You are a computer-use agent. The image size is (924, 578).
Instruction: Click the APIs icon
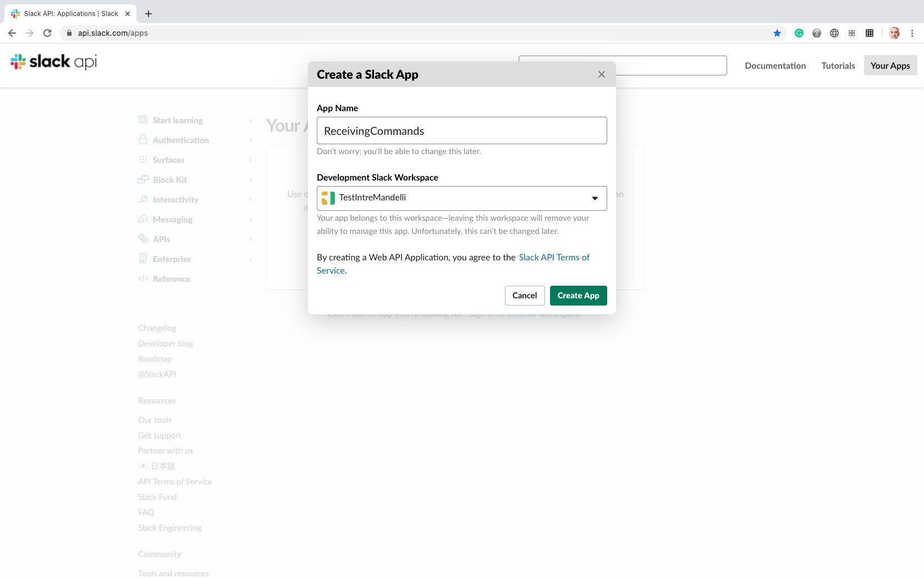[x=143, y=238]
